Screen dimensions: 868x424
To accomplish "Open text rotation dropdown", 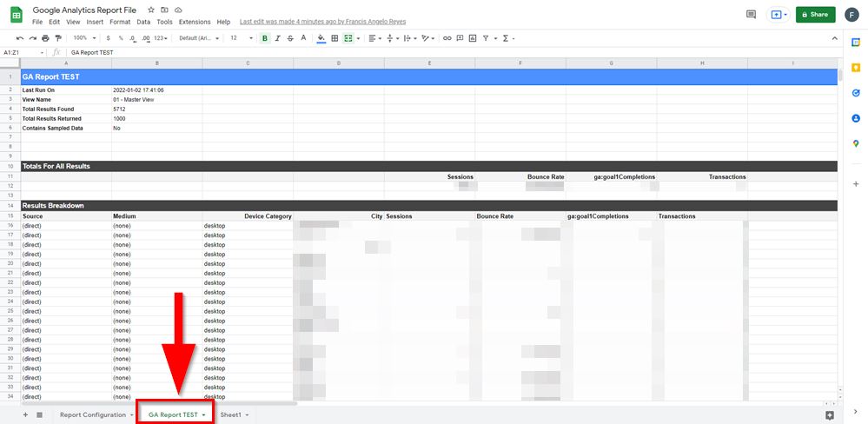I will 427,38.
